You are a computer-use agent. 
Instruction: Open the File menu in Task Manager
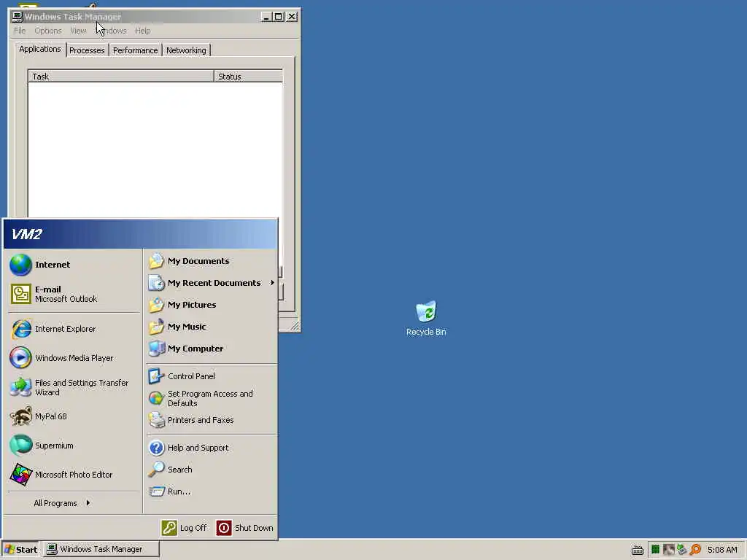pos(20,31)
